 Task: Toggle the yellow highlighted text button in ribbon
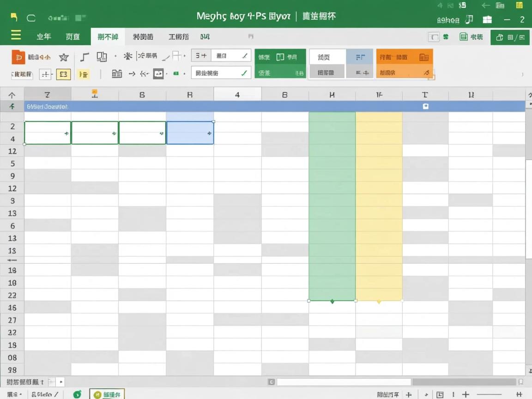coord(84,74)
